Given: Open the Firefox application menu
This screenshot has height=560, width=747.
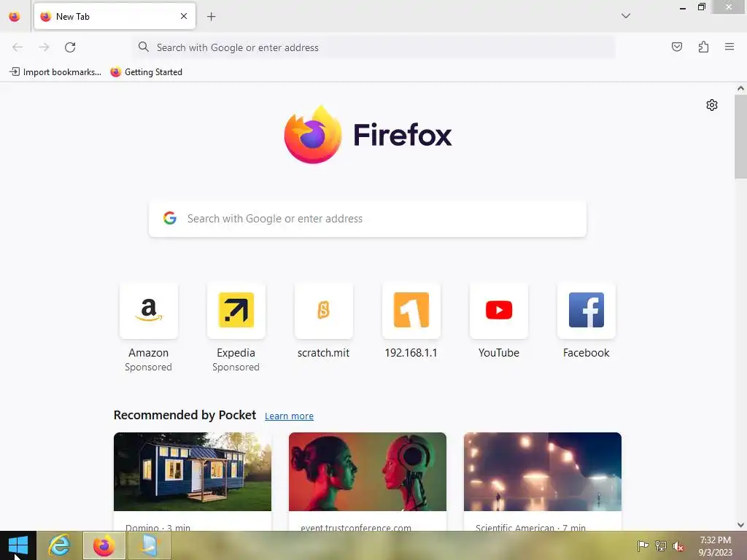Looking at the screenshot, I should coord(729,47).
